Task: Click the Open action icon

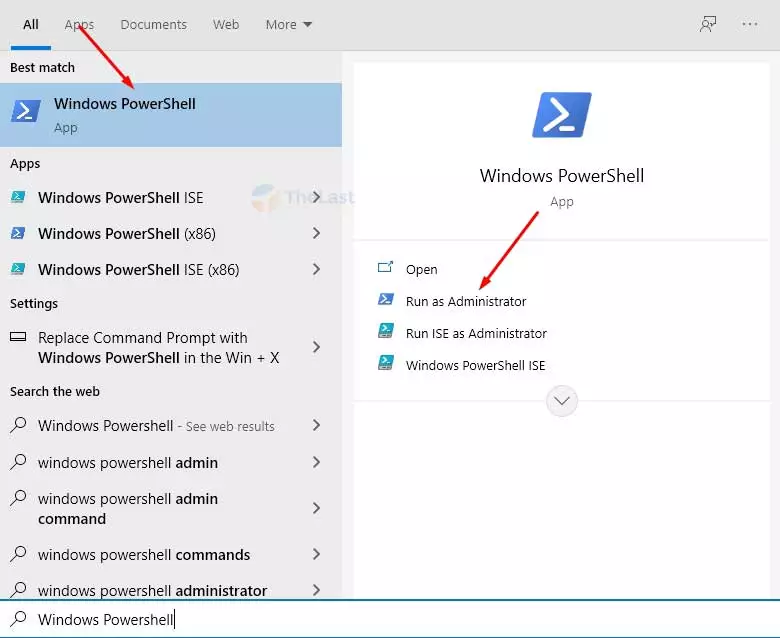Action: [x=386, y=268]
